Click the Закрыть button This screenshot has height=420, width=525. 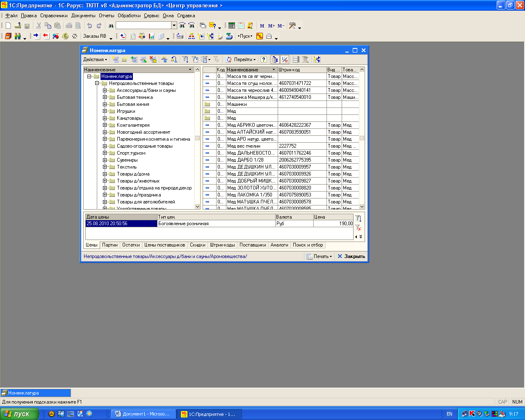pos(351,256)
